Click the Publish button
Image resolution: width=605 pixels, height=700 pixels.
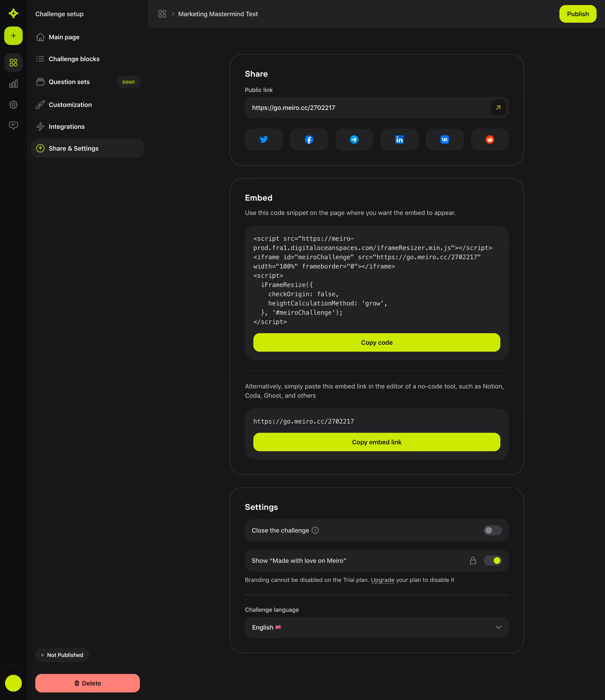tap(578, 14)
